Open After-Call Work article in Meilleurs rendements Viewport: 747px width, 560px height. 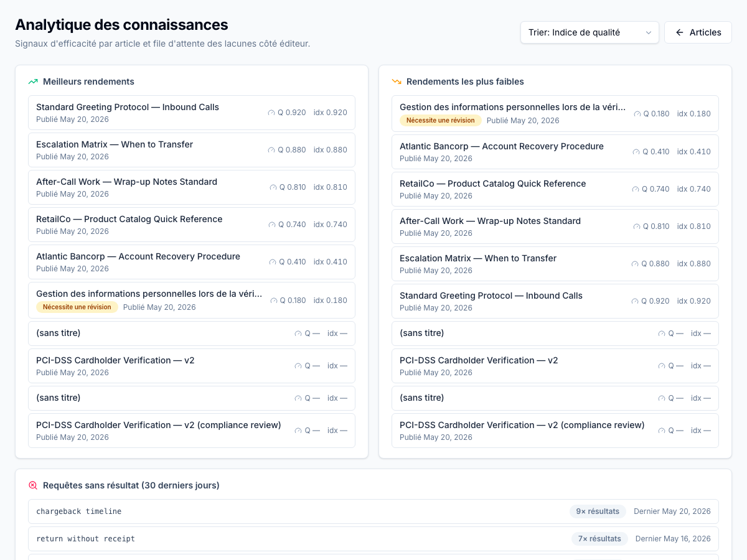tap(192, 187)
